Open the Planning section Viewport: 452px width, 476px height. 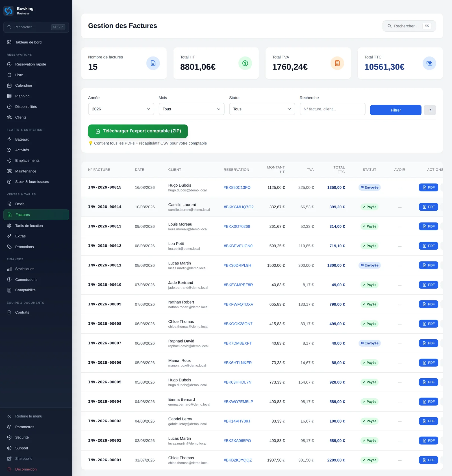[36, 96]
